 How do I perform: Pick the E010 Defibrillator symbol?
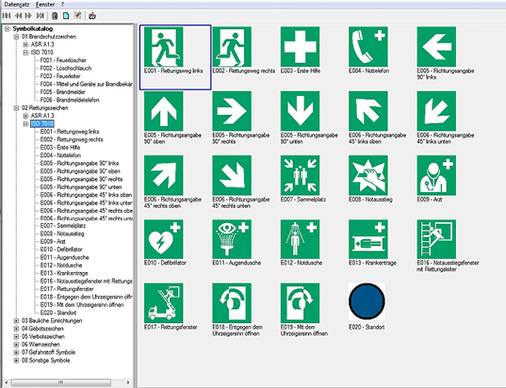coord(163,239)
